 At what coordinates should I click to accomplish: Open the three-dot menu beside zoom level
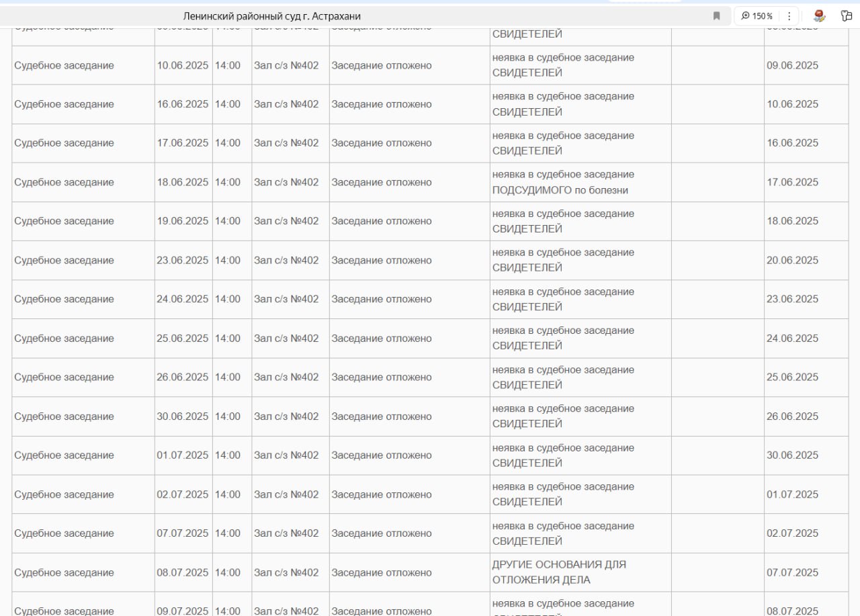789,16
